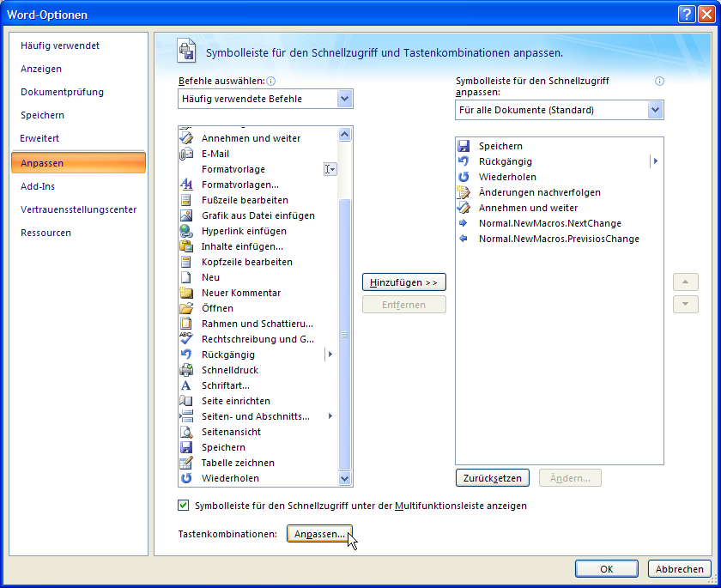
Task: Click Anpassen... button for Tastenkombinationen
Action: pos(319,534)
